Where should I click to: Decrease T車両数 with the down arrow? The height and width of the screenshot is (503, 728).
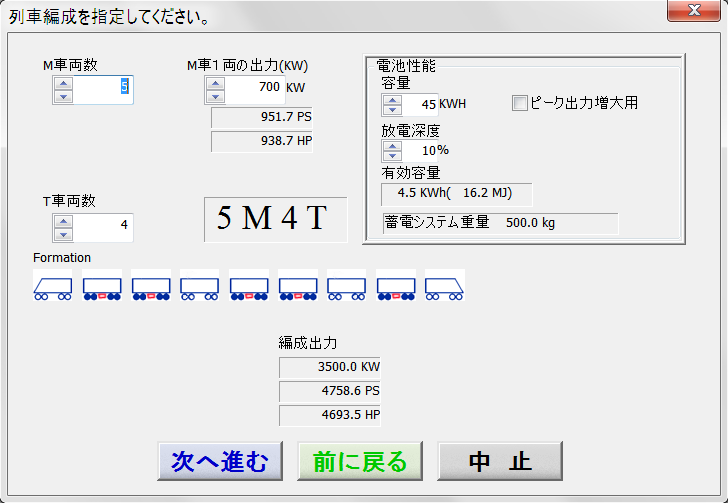pos(64,234)
